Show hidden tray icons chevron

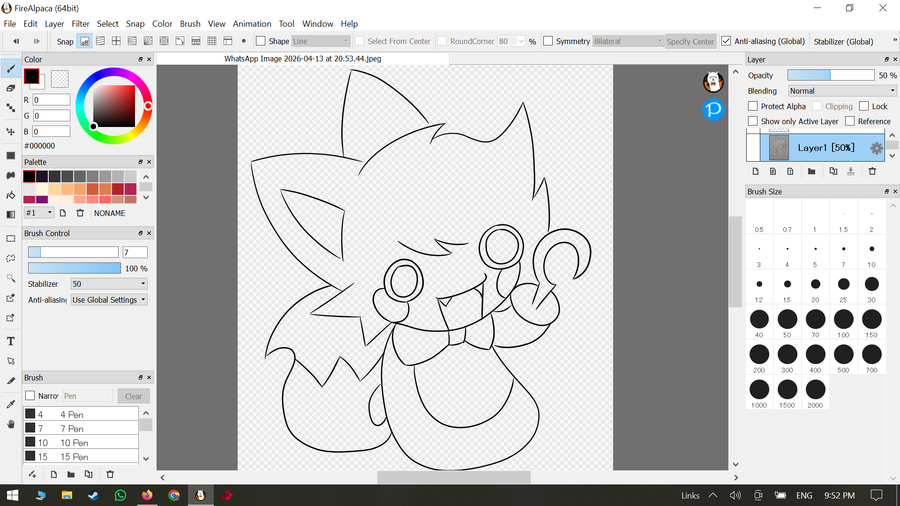713,495
